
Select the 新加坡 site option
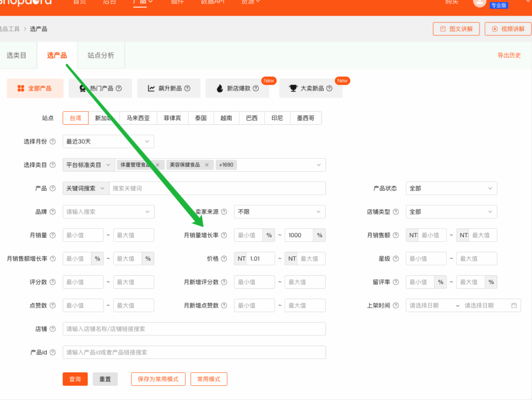click(x=104, y=118)
